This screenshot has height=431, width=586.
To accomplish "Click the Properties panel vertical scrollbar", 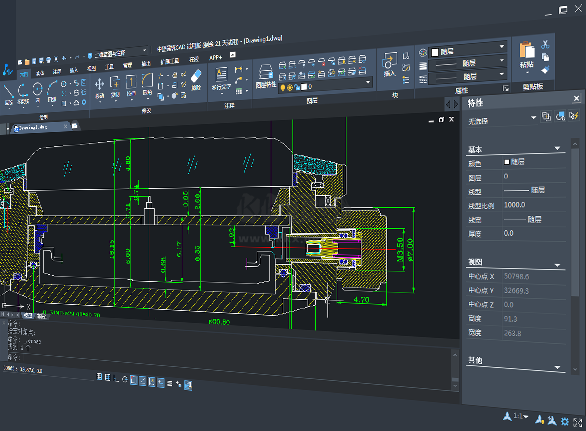I will pos(575,255).
